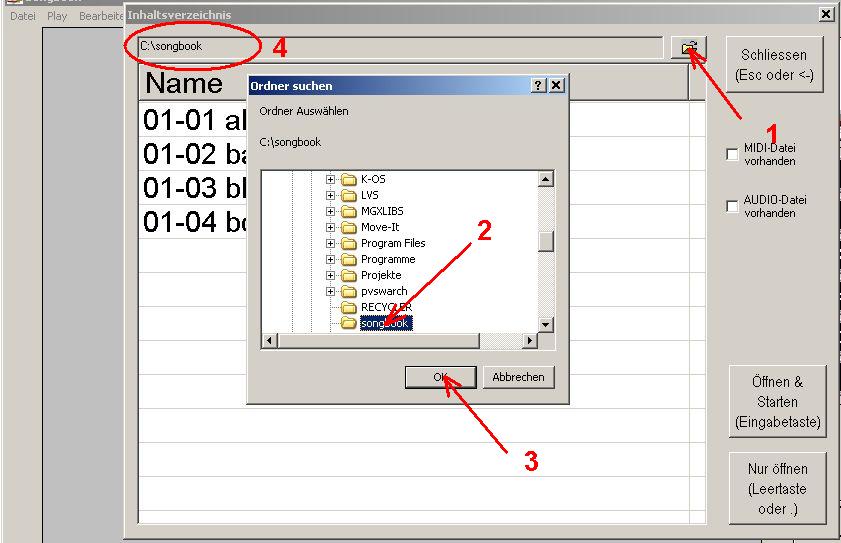
Task: Click the Nur öffnen button
Action: [778, 489]
